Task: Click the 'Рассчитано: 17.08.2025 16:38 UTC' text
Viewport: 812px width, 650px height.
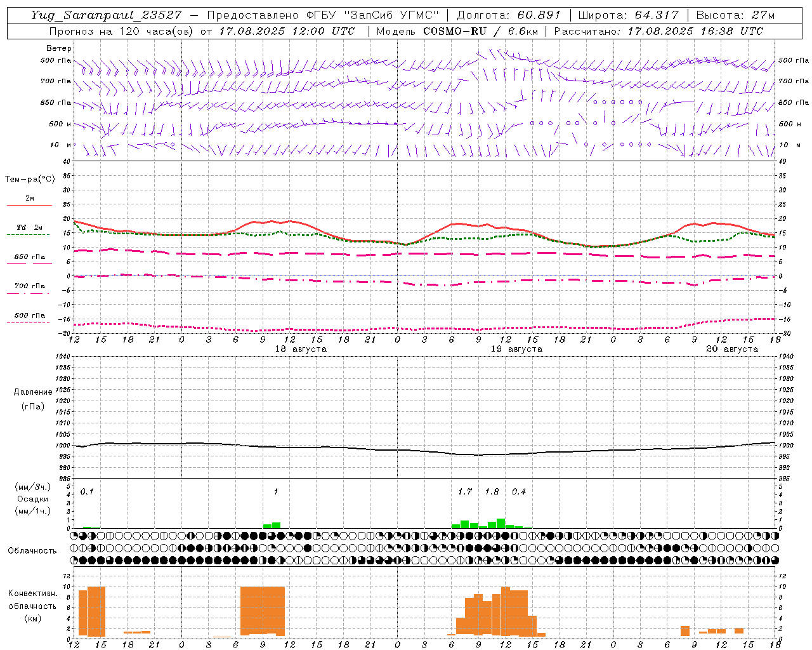Action: click(x=659, y=31)
